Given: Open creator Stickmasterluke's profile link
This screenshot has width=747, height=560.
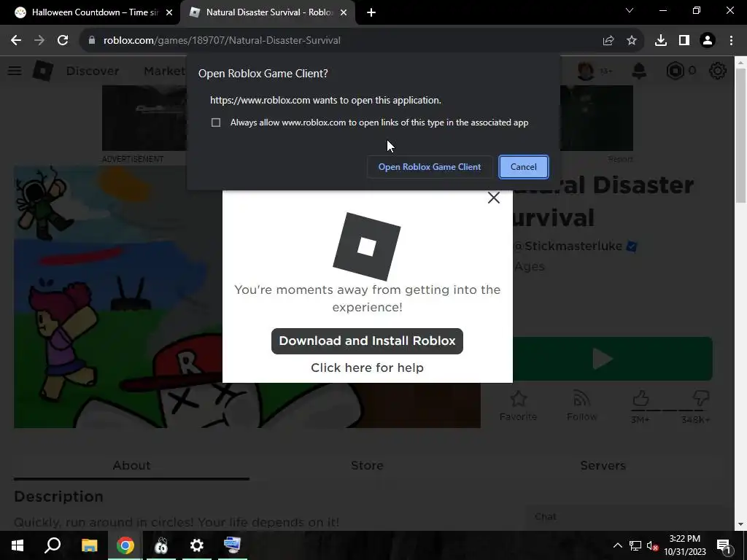Looking at the screenshot, I should coord(573,246).
